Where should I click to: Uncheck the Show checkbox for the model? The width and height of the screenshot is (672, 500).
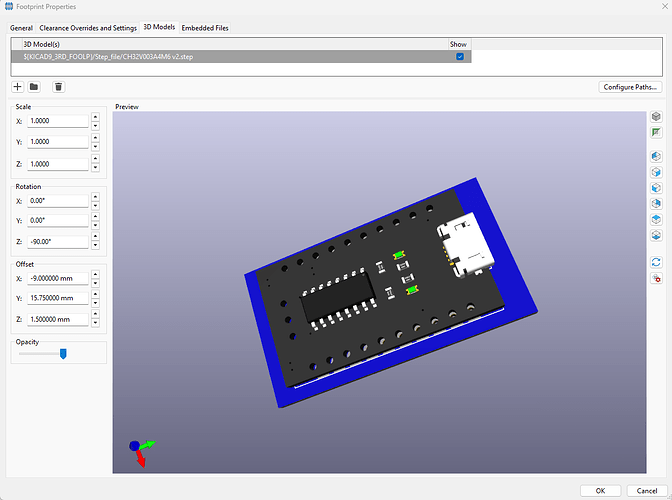459,57
